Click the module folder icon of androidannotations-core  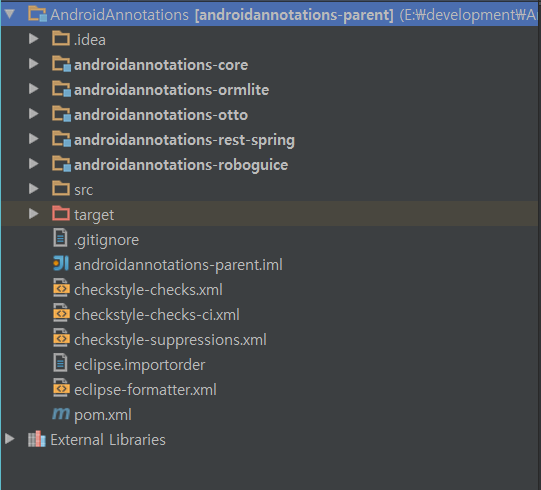click(x=62, y=64)
